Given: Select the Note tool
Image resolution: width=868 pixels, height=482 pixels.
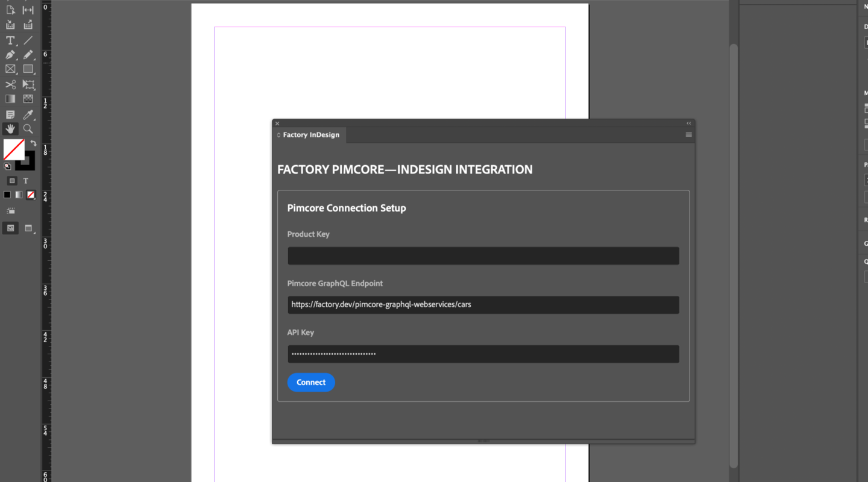Looking at the screenshot, I should (10, 114).
